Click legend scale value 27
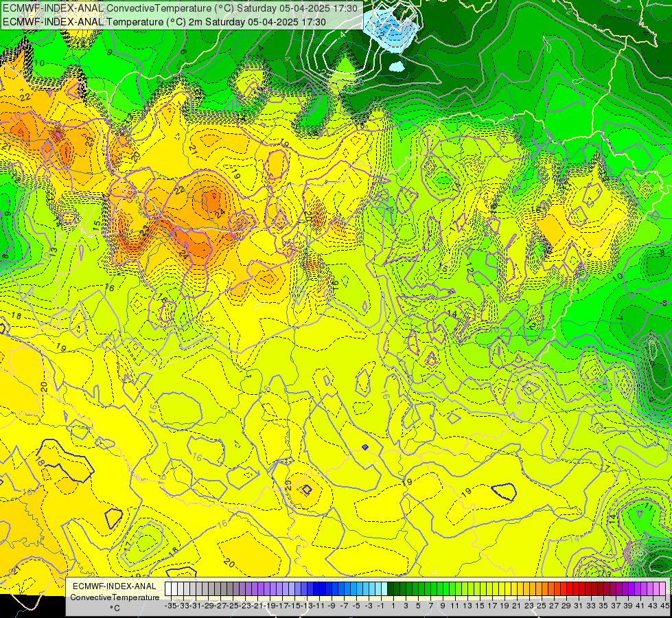The height and width of the screenshot is (618, 672). (x=554, y=606)
